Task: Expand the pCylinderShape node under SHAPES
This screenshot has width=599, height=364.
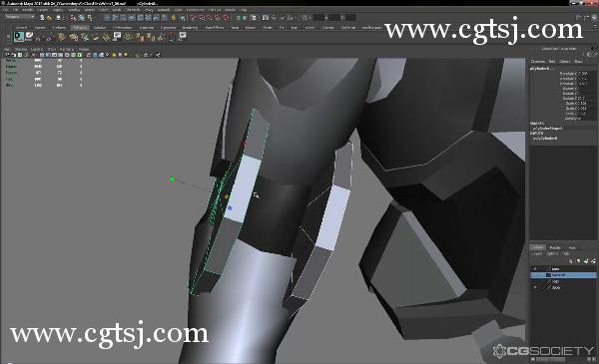Action: pyautogui.click(x=547, y=129)
